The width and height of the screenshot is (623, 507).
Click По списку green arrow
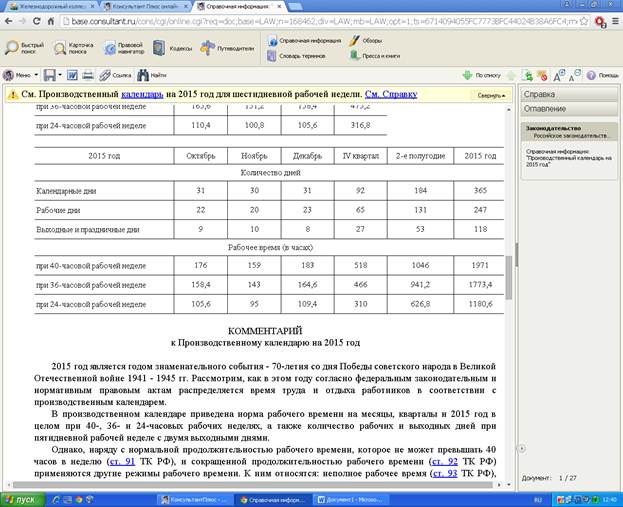[x=481, y=75]
